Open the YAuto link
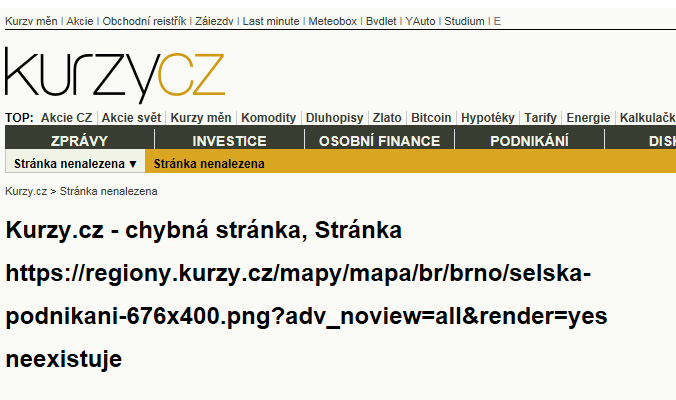 pyautogui.click(x=420, y=21)
